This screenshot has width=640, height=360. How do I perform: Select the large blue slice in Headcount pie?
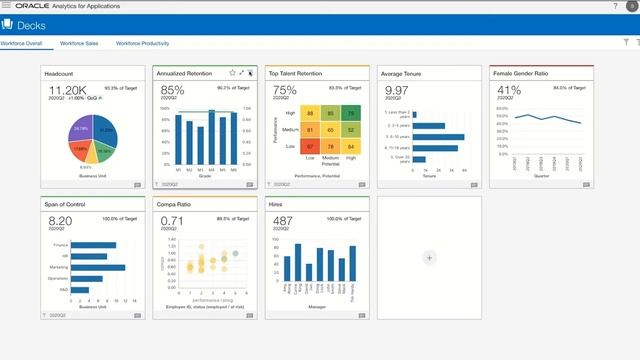point(105,131)
